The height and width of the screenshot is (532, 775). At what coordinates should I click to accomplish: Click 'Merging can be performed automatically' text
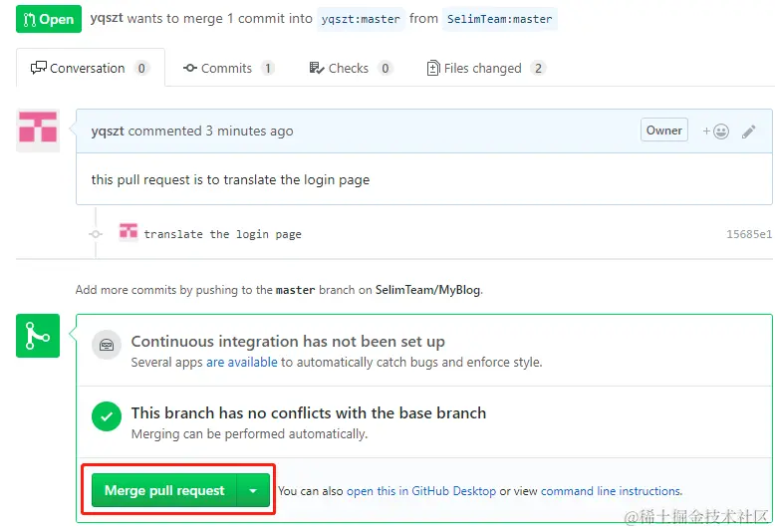coord(249,433)
